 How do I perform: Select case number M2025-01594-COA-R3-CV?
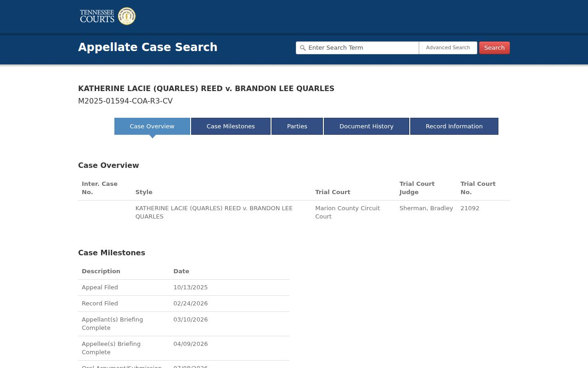click(125, 101)
